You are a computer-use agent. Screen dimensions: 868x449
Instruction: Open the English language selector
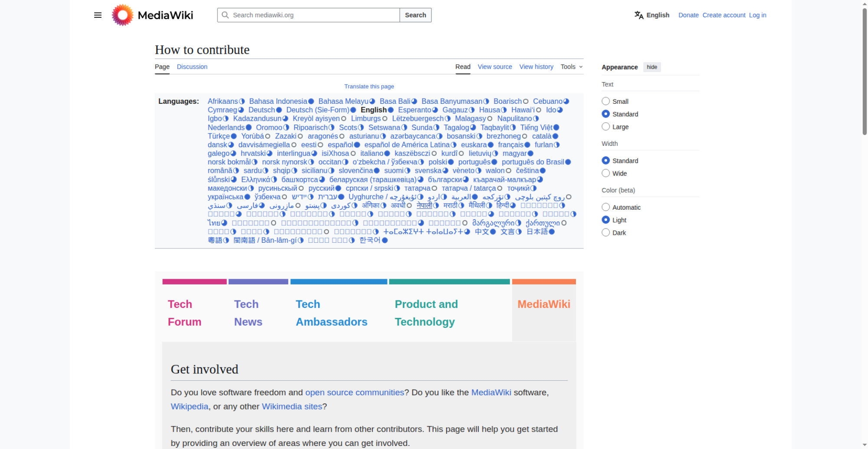point(652,15)
